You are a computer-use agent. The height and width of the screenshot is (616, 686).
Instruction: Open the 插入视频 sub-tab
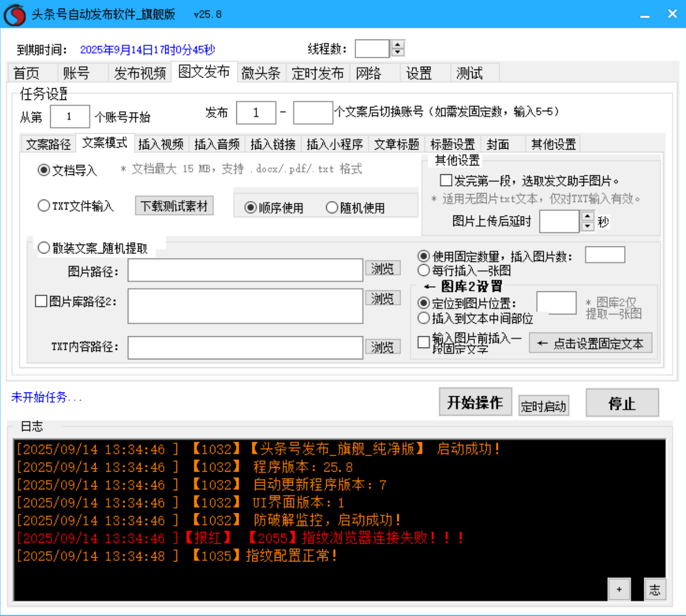click(160, 143)
